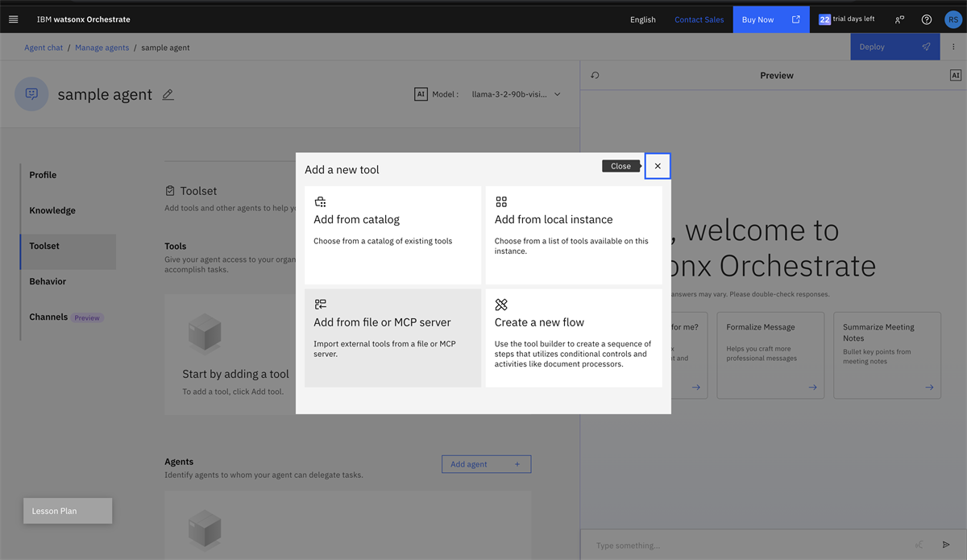Screen dimensions: 967x560
Task: Click the 22 trial days left indicator
Action: pos(846,19)
